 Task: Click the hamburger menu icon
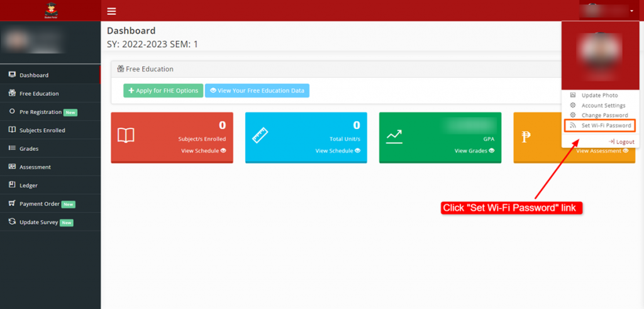[112, 11]
